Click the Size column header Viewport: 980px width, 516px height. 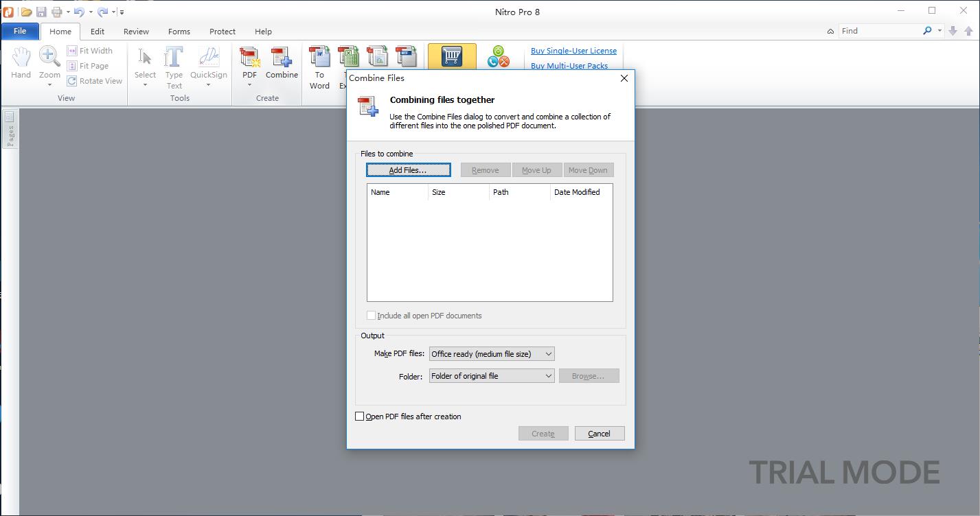[x=459, y=192]
